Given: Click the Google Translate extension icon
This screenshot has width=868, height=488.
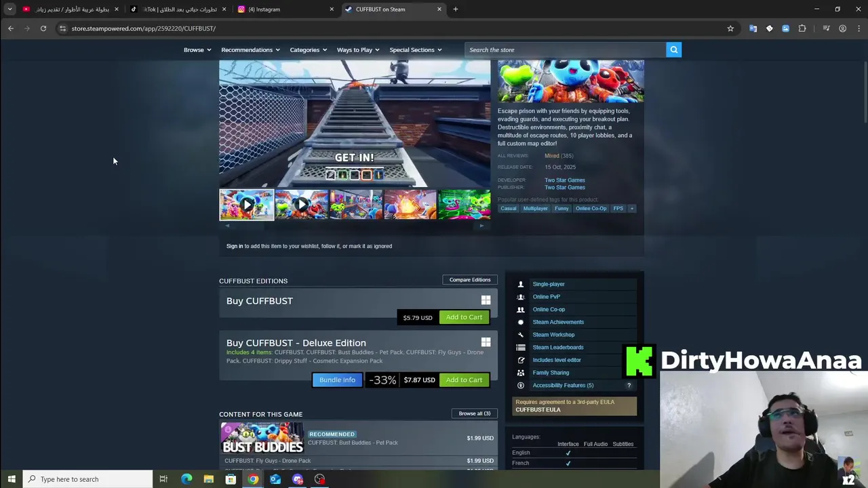Looking at the screenshot, I should [x=753, y=28].
